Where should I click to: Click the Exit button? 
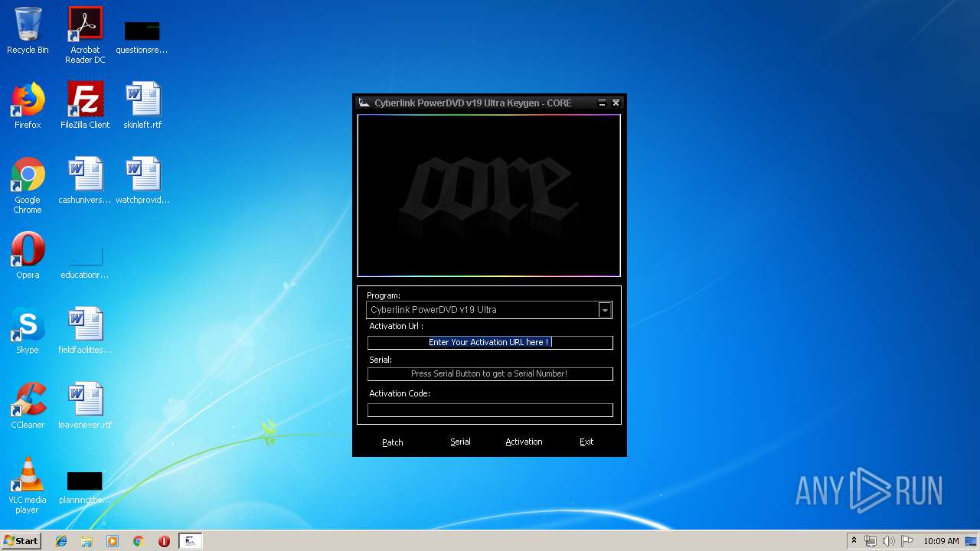586,442
